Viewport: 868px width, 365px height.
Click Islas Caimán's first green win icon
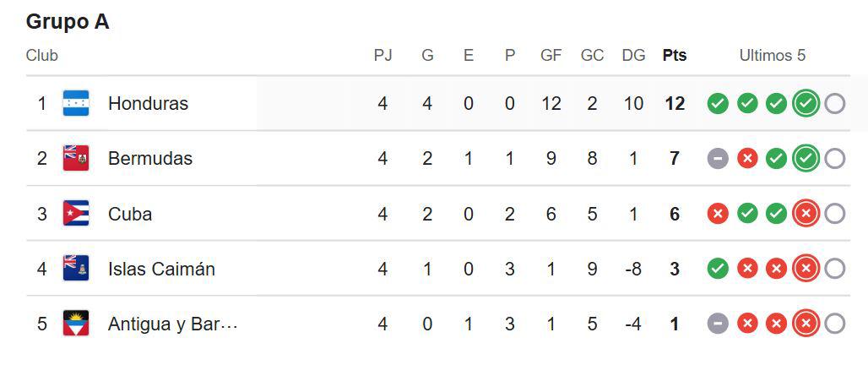point(718,269)
